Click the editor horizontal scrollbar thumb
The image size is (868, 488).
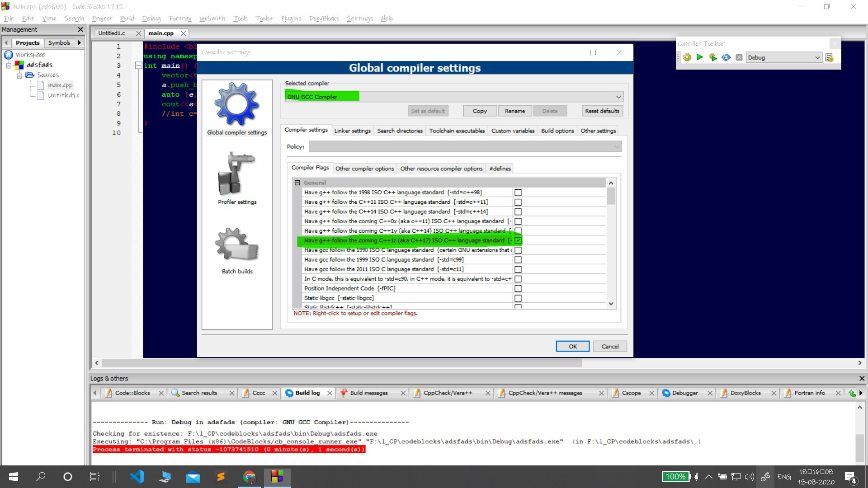(x=341, y=363)
